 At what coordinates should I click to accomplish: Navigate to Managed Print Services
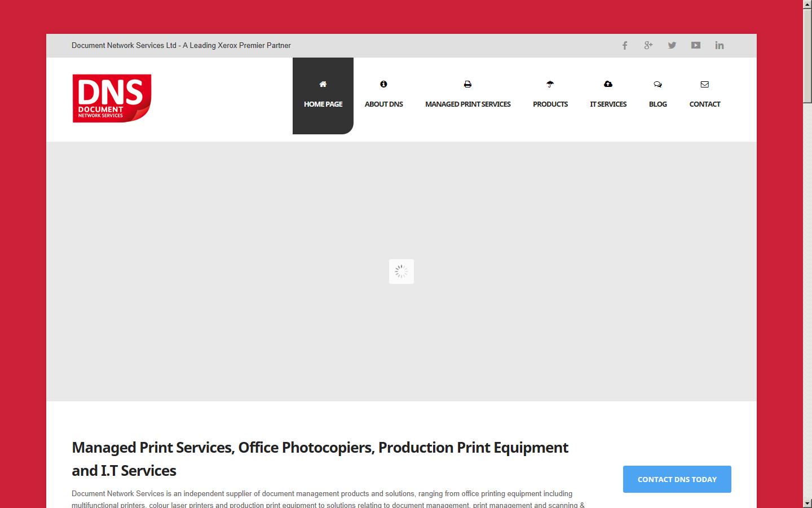[x=467, y=104]
